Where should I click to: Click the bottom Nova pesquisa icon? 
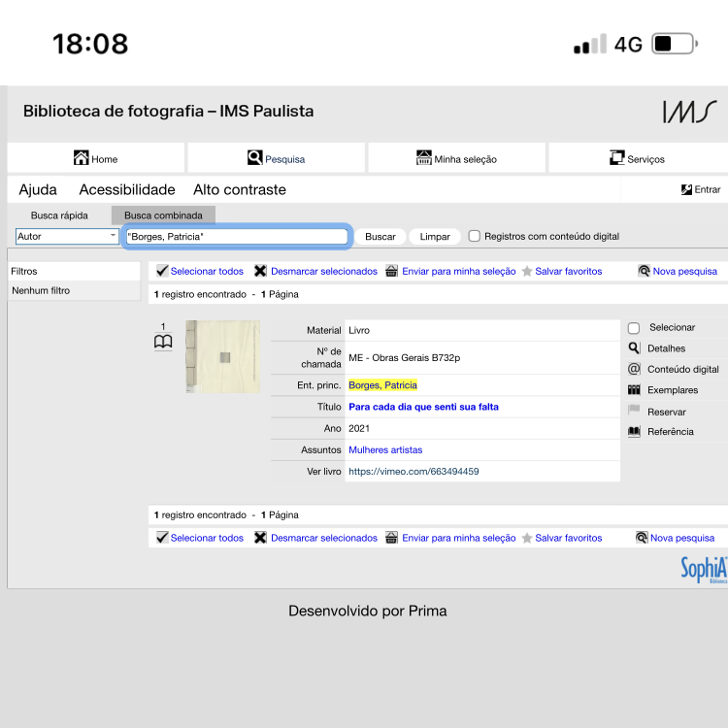pyautogui.click(x=642, y=538)
